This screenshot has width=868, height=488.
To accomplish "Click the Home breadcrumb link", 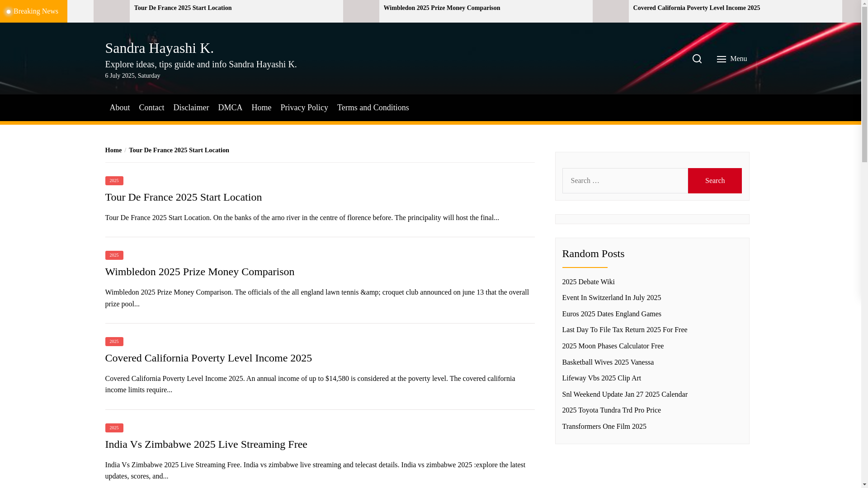I will (x=113, y=150).
